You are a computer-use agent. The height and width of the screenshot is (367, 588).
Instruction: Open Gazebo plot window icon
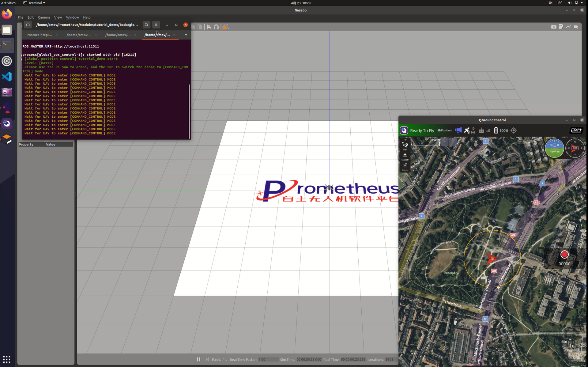[x=568, y=27]
